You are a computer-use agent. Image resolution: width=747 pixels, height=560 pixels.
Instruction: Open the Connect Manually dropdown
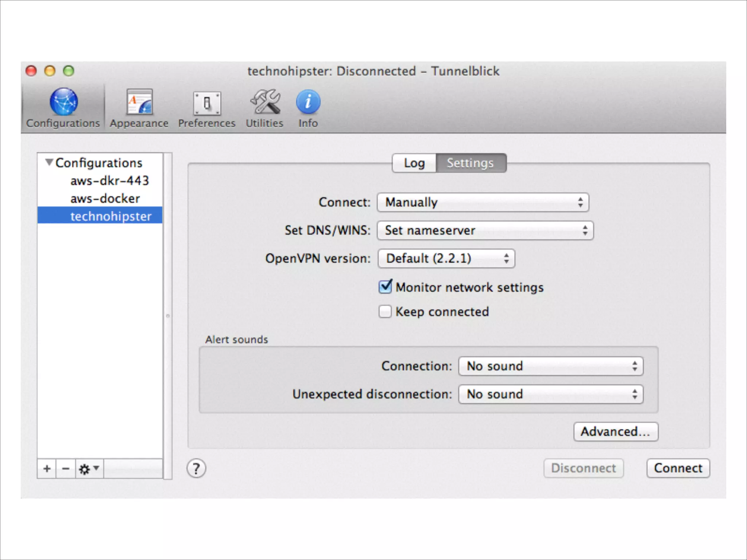pos(483,202)
